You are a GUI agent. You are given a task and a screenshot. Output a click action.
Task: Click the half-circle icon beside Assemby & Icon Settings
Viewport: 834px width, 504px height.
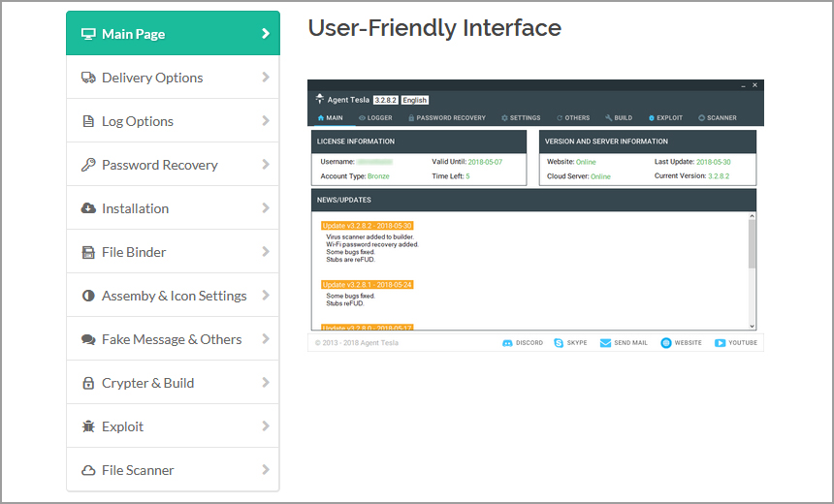(88, 296)
